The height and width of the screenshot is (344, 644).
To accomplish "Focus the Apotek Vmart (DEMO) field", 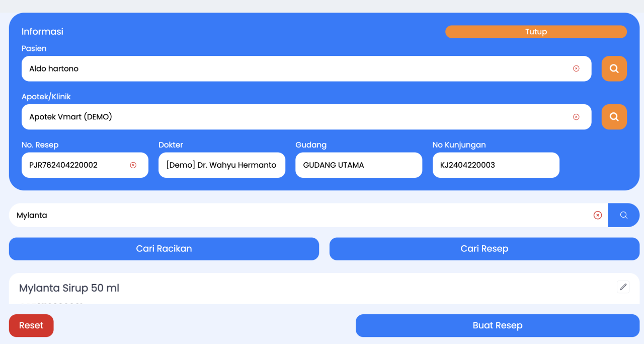I will (306, 117).
